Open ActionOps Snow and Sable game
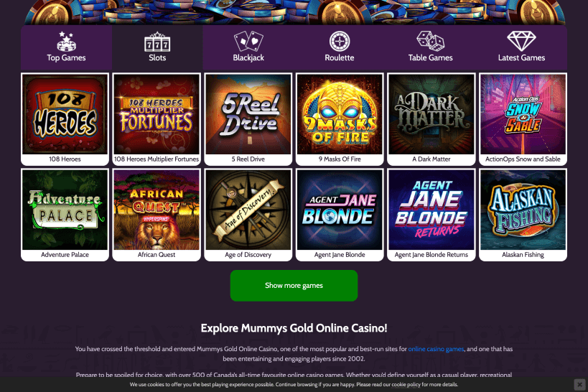This screenshot has height=392, width=588. 523,119
